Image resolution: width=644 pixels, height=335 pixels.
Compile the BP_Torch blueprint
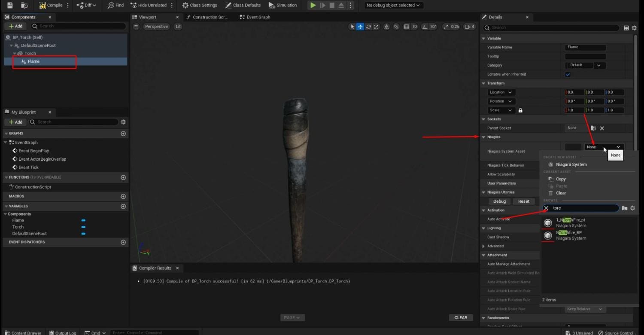(51, 5)
